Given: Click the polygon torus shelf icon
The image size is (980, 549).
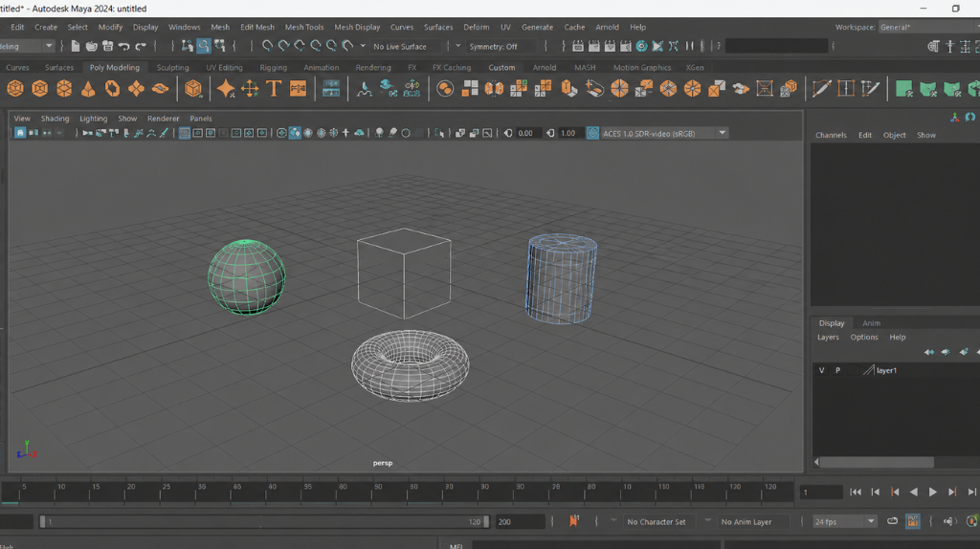Looking at the screenshot, I should point(112,89).
